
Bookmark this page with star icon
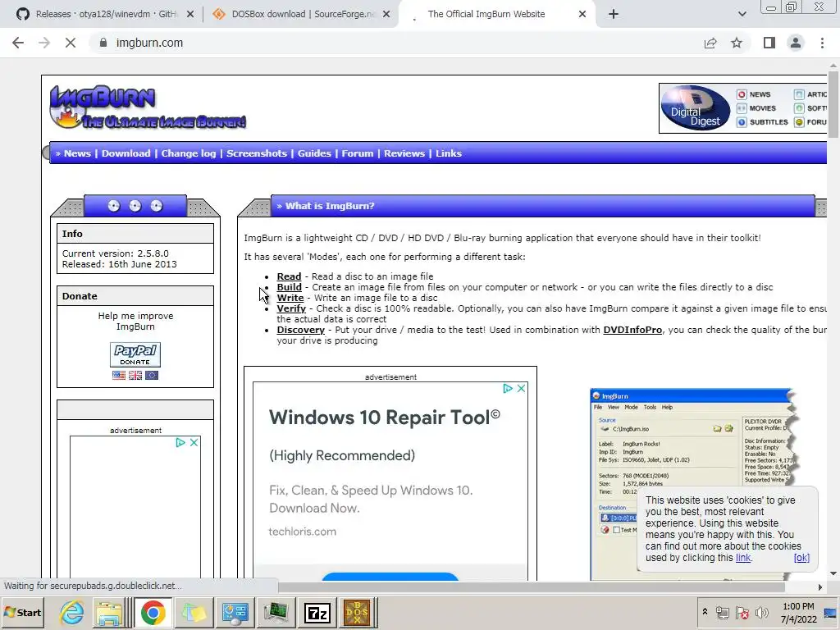[737, 43]
